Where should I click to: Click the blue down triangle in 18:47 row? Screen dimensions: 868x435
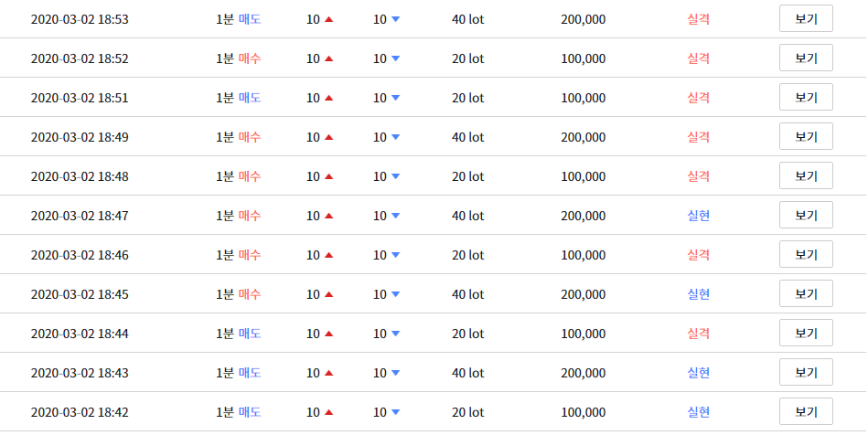coord(395,216)
